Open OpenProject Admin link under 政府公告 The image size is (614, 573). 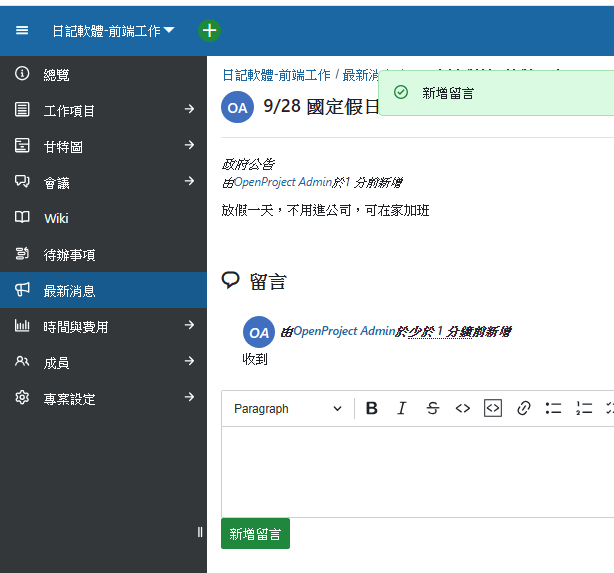[283, 182]
